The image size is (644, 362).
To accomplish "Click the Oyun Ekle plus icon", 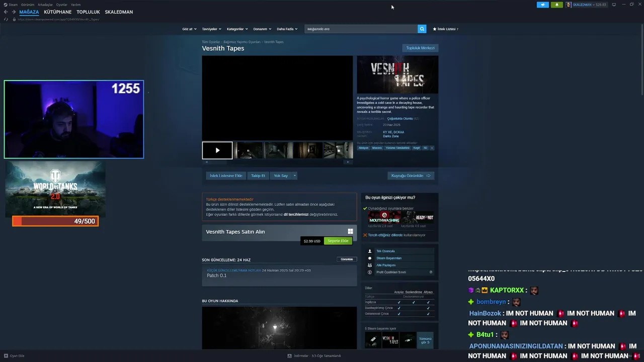I will 6,356.
